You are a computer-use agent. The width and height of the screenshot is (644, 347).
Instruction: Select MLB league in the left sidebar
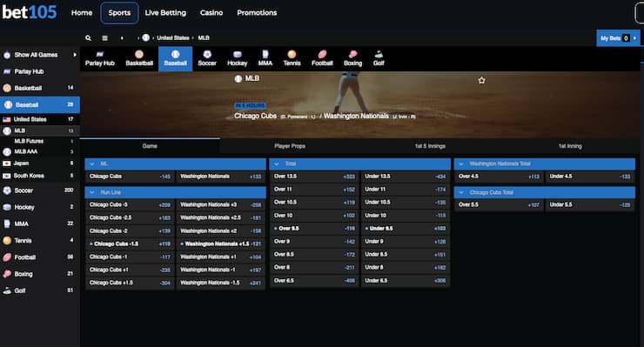39,131
